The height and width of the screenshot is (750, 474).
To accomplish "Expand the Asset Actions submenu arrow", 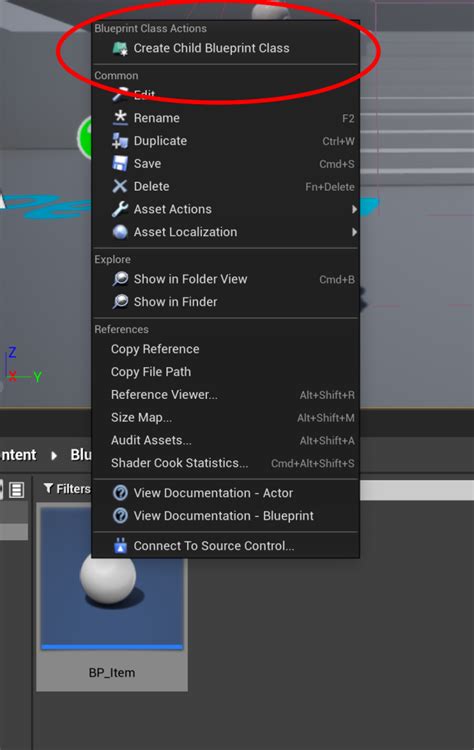I will 354,209.
